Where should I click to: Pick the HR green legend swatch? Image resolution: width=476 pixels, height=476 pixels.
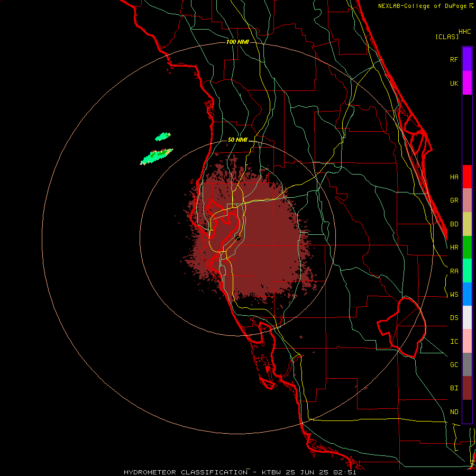tap(467, 248)
